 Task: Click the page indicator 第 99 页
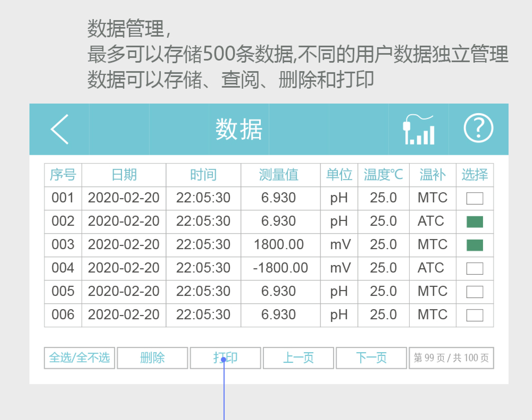tap(451, 358)
